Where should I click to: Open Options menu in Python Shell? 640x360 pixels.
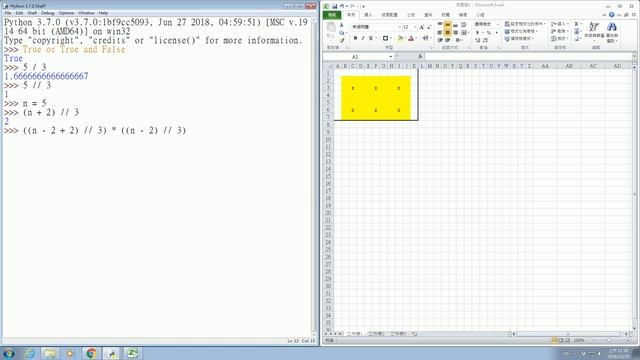(66, 13)
